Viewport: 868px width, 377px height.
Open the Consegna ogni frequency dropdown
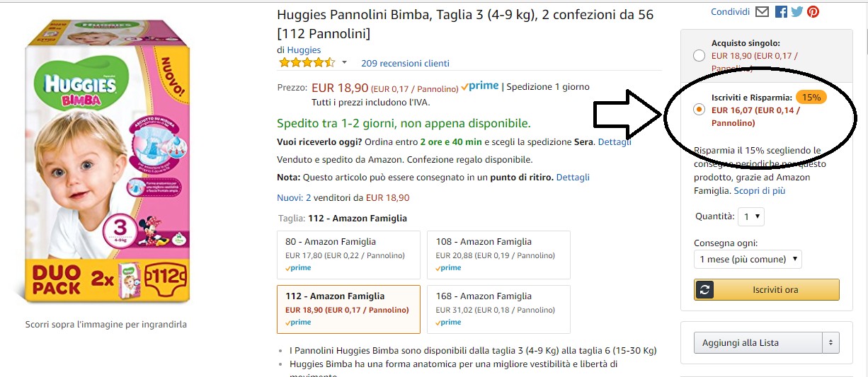coord(748,260)
